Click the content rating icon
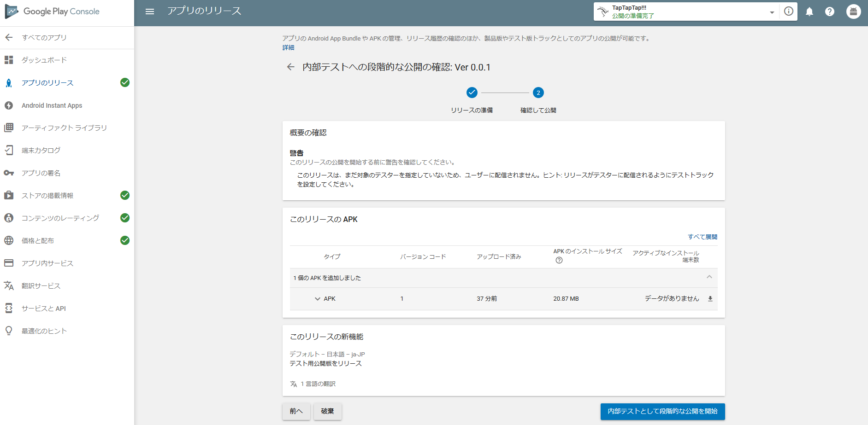868x425 pixels. click(9, 218)
